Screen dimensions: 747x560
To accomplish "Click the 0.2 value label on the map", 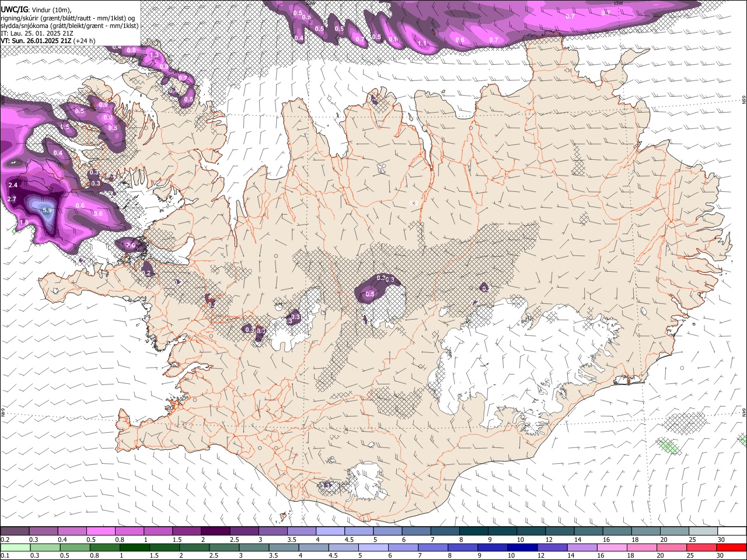I will click(146, 273).
